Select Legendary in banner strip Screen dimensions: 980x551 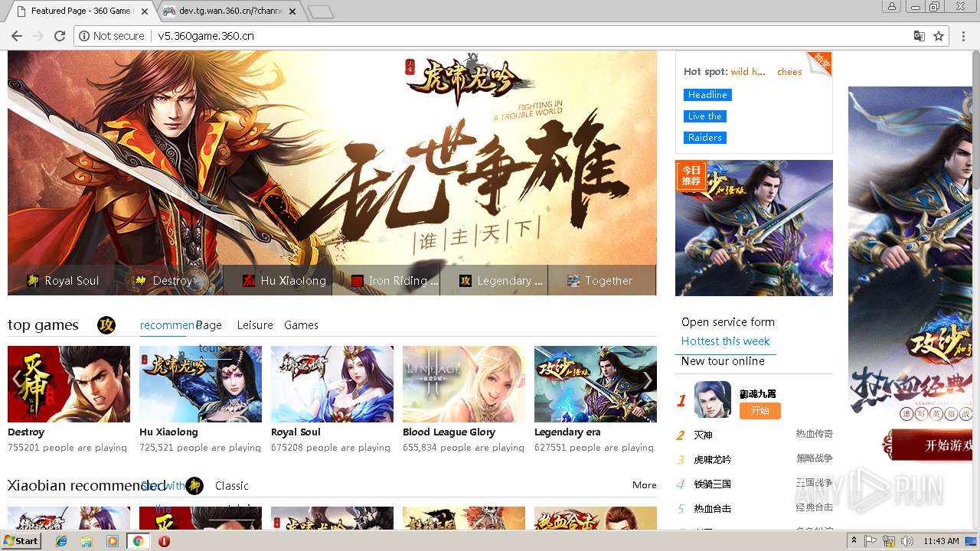[x=495, y=281]
